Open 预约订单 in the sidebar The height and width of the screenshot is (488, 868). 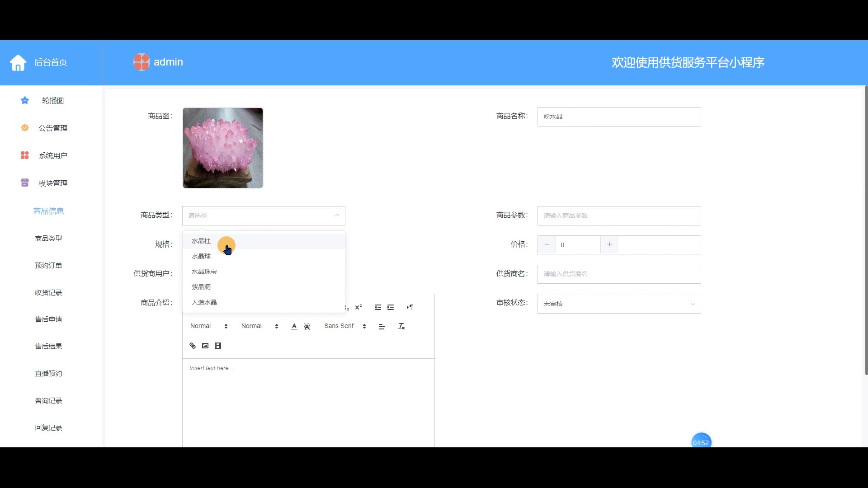[49, 265]
